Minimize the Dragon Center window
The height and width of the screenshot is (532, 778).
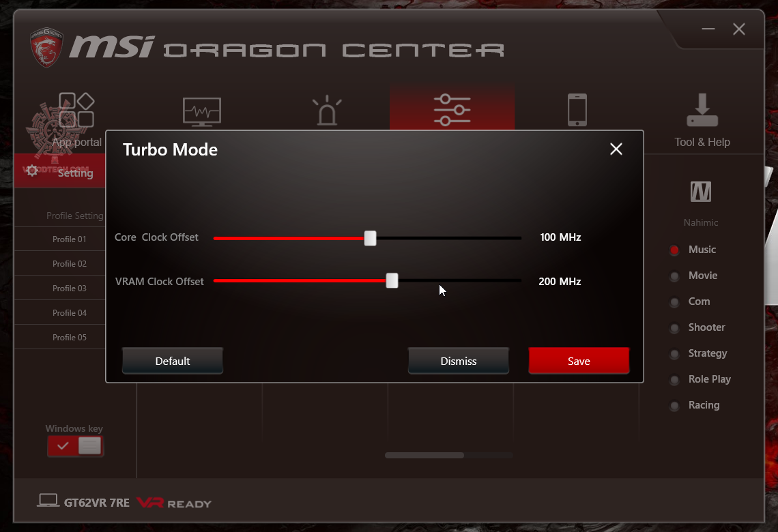point(708,29)
